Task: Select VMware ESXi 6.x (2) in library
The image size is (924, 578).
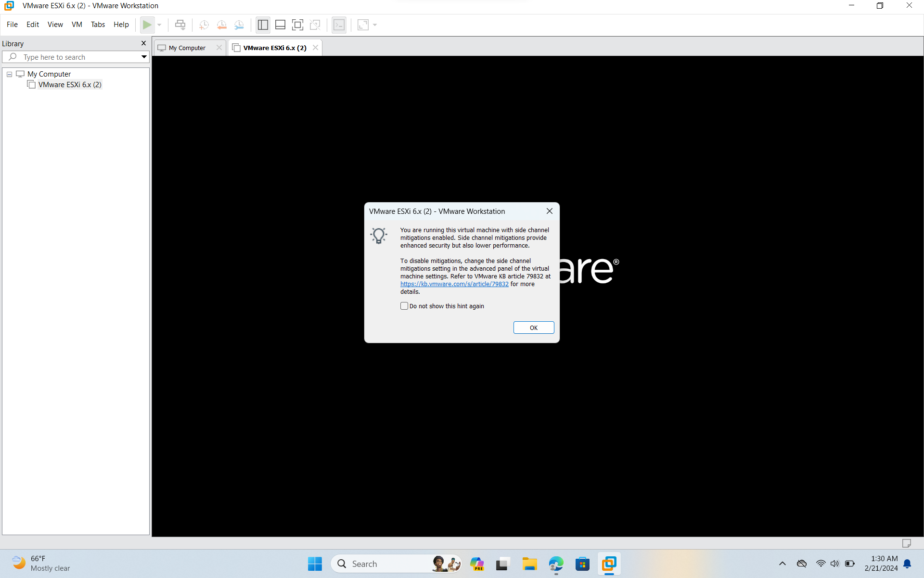Action: 70,85
